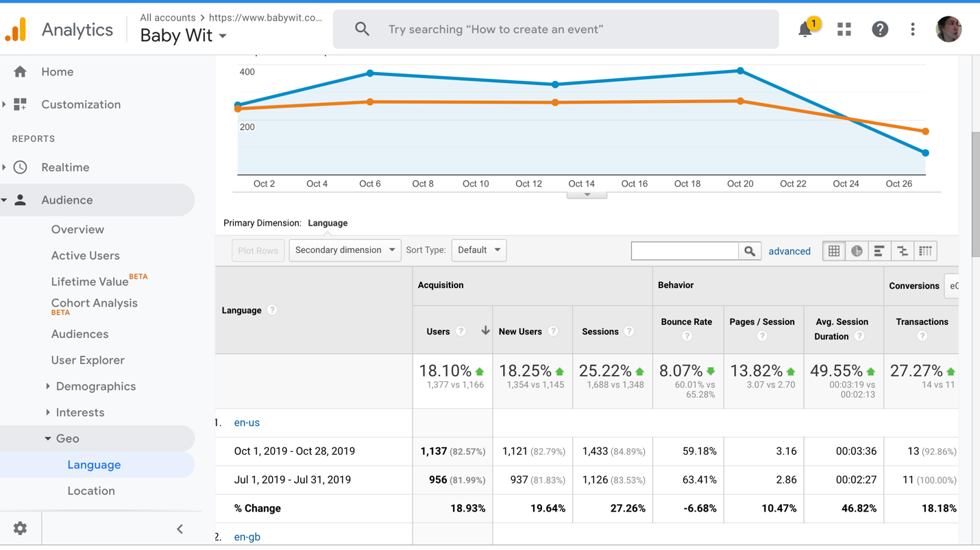Image resolution: width=980 pixels, height=550 pixels.
Task: Open the help question mark icon
Action: [x=880, y=29]
